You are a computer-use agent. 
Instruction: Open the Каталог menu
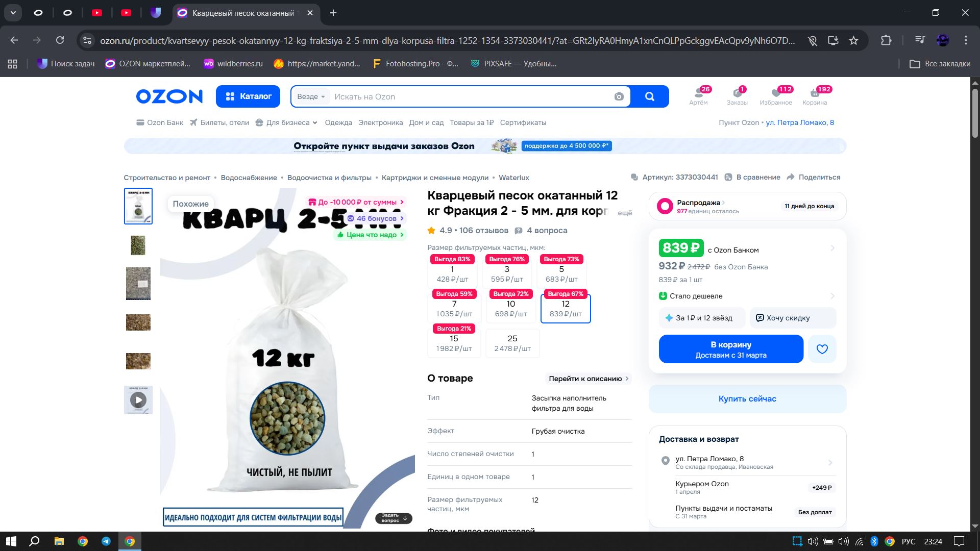[248, 96]
